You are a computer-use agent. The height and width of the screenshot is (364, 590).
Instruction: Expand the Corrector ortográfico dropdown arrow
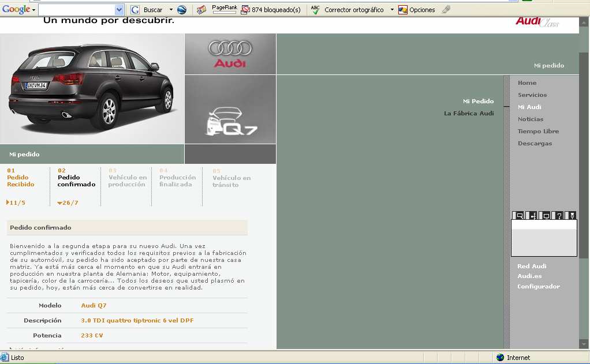(x=392, y=10)
